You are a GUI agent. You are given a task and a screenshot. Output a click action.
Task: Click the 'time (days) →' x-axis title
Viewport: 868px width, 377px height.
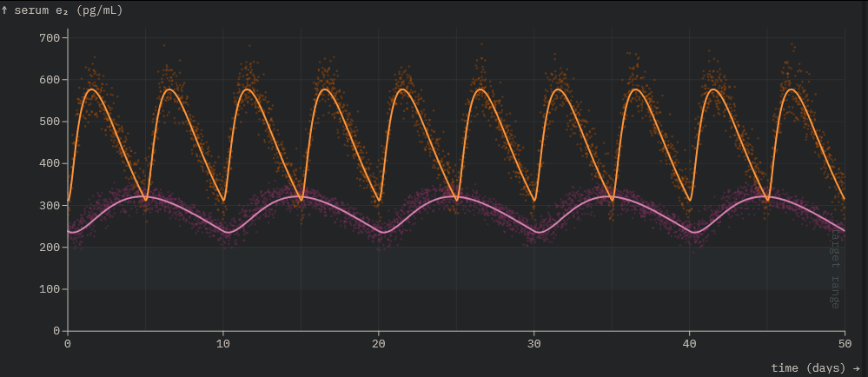point(815,367)
